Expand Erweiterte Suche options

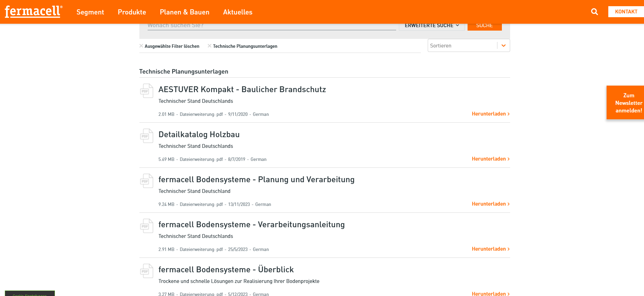coord(432,25)
